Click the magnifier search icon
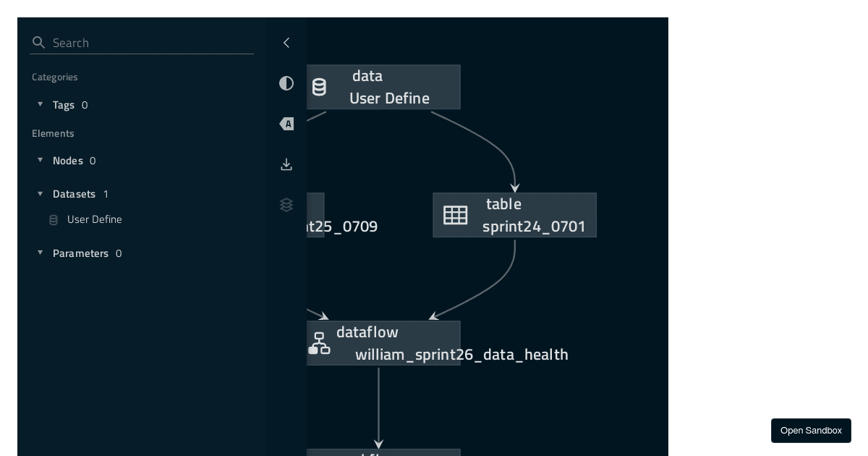The width and height of the screenshot is (868, 456). click(39, 43)
